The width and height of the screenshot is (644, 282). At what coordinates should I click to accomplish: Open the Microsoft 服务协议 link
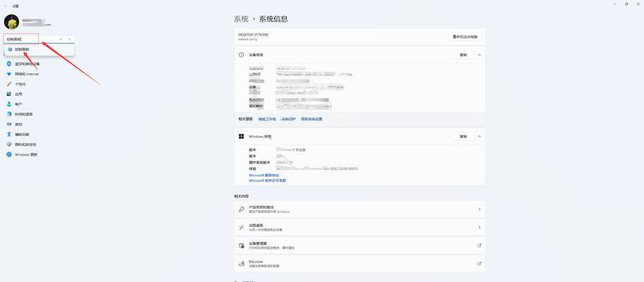(x=264, y=175)
